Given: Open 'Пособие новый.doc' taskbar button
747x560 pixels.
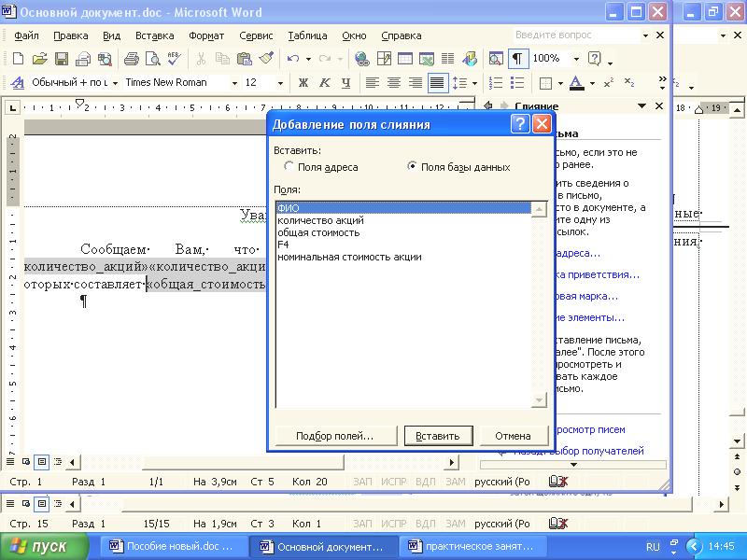Looking at the screenshot, I should pos(174,546).
